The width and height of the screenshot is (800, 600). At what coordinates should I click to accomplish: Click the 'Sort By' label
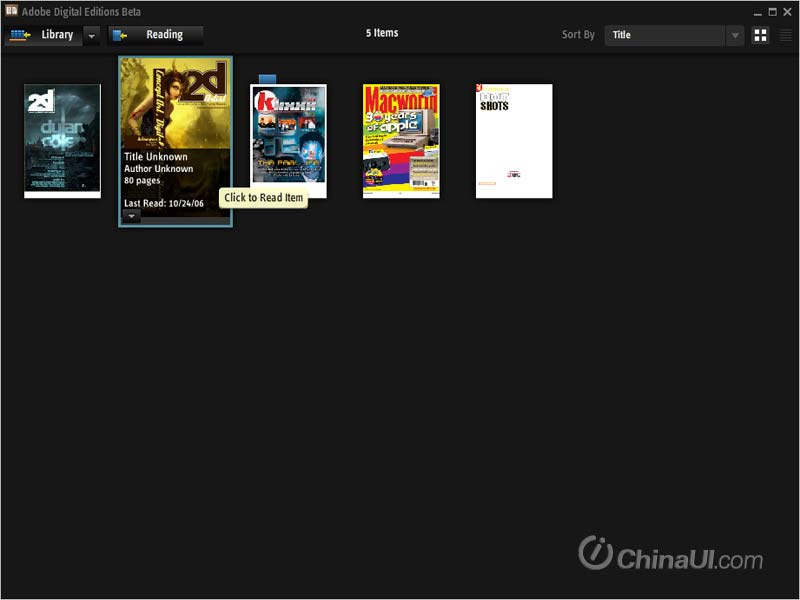coord(578,35)
